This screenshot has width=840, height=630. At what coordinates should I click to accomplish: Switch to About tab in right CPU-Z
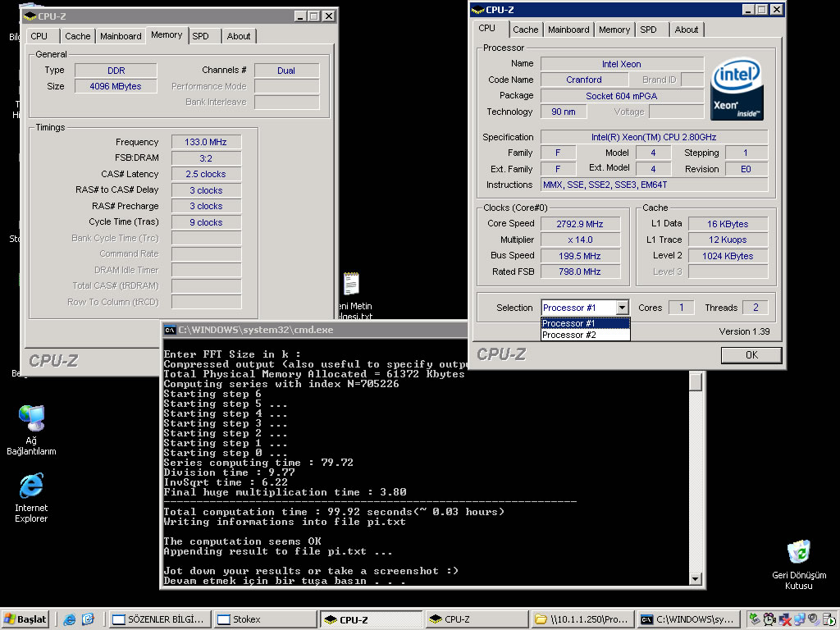(x=687, y=30)
